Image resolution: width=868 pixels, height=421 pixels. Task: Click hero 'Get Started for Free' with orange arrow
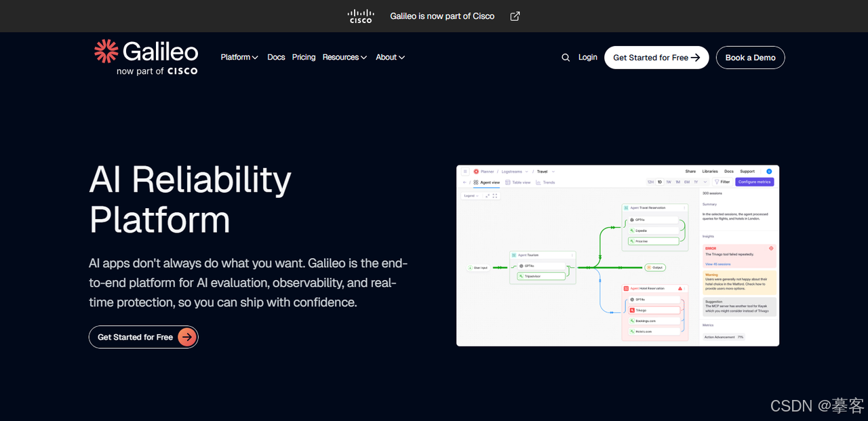(144, 337)
